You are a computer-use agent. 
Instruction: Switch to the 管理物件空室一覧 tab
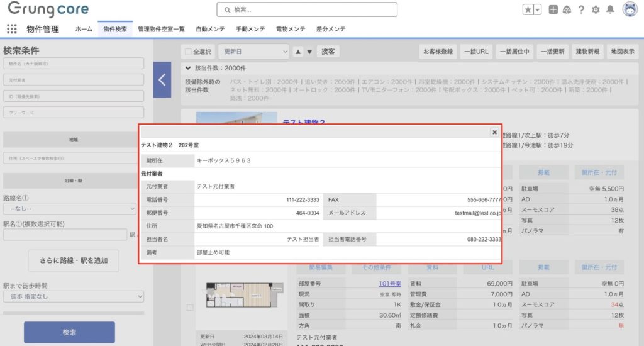click(161, 29)
